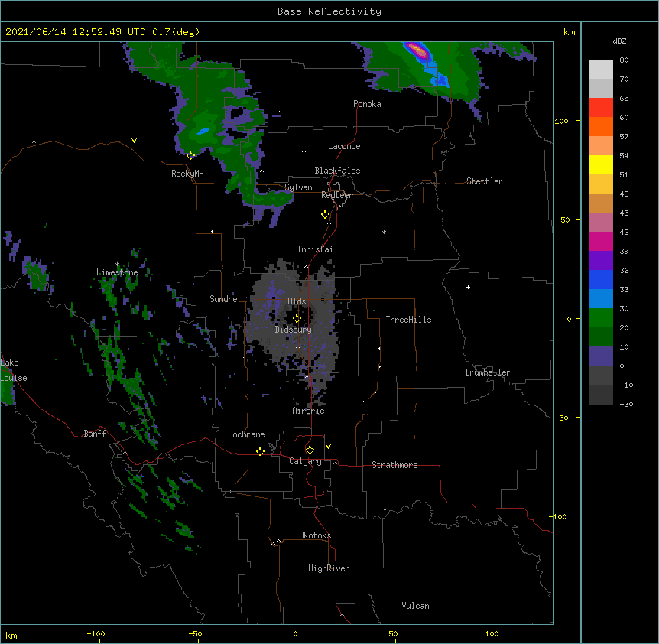This screenshot has width=659, height=644.
Task: Select the Banff label
Action: [x=95, y=434]
